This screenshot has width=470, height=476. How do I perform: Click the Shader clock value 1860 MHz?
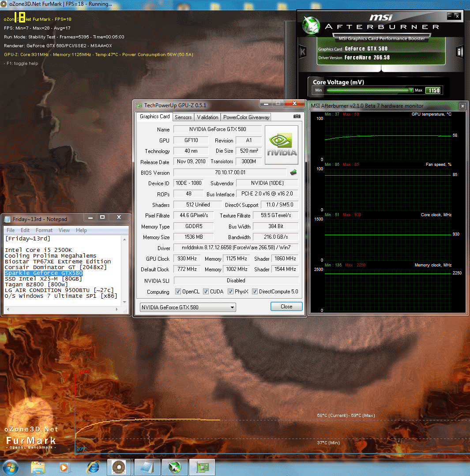click(x=285, y=259)
